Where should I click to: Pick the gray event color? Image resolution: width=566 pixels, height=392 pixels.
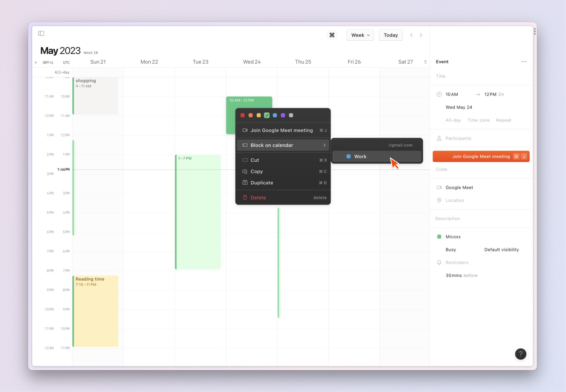[x=291, y=115]
